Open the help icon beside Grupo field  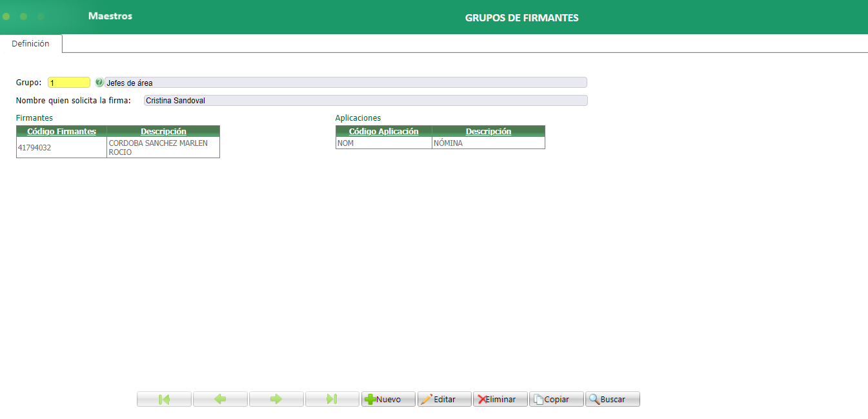99,83
